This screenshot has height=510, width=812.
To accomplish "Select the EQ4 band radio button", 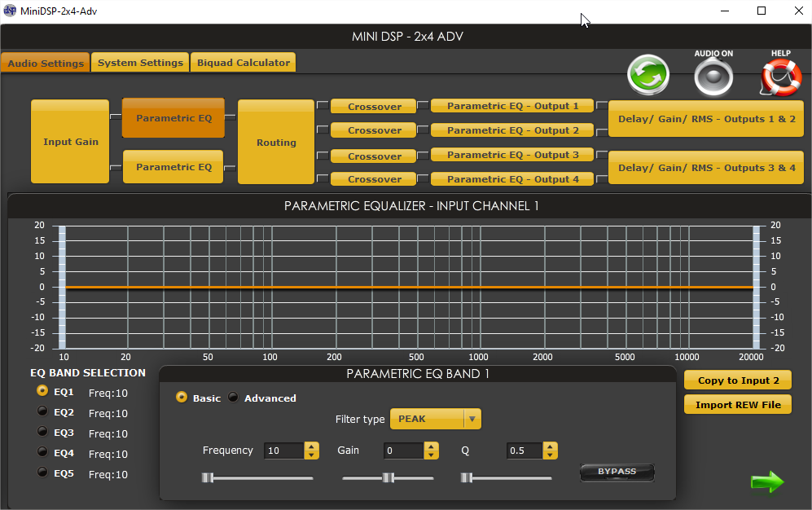I will pos(42,451).
